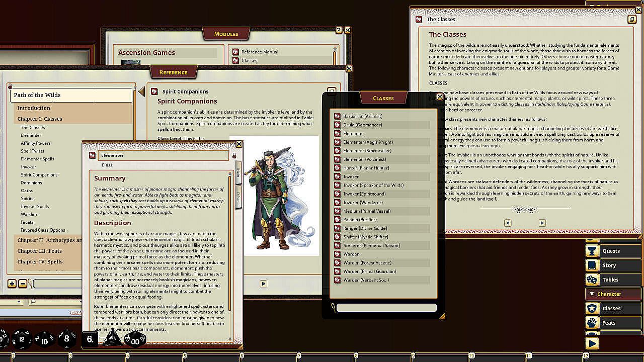Go to next page in The Classes

click(x=542, y=223)
